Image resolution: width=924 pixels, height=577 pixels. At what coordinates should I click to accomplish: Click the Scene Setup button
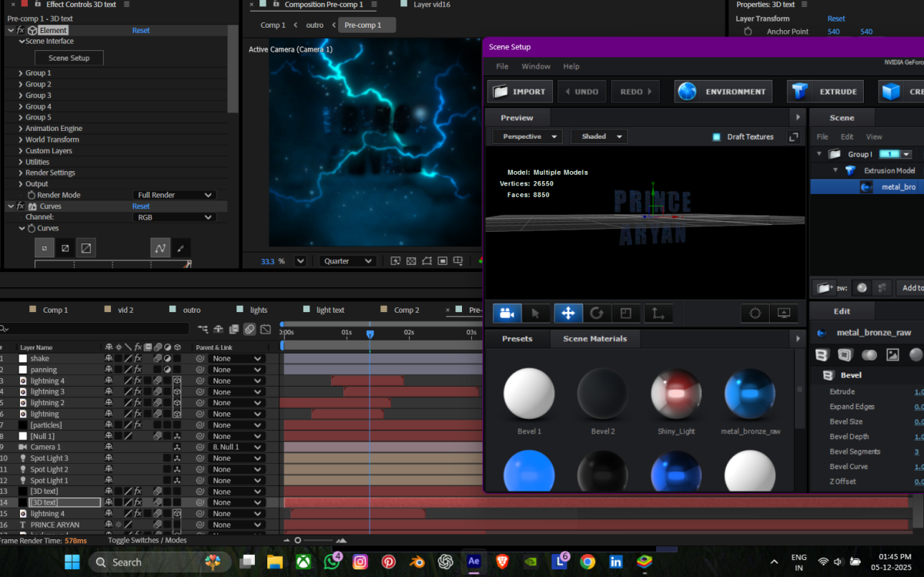tap(69, 58)
